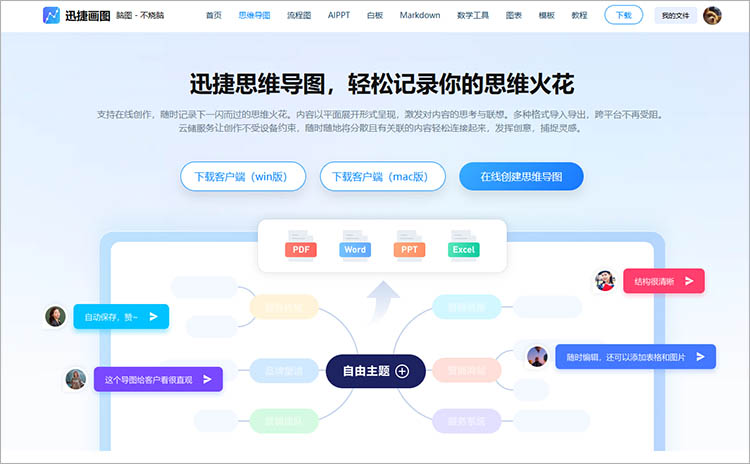Screen dimensions: 750x464
Task: Click the 迅捷画图 brand name text
Action: pyautogui.click(x=88, y=16)
